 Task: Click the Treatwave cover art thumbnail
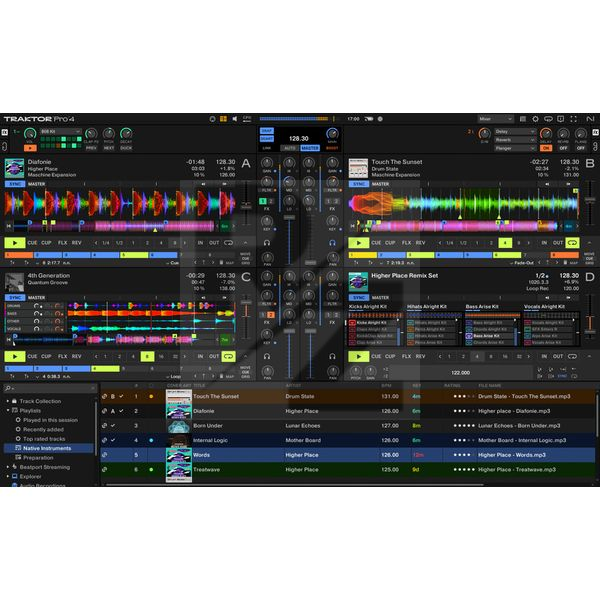tap(179, 470)
